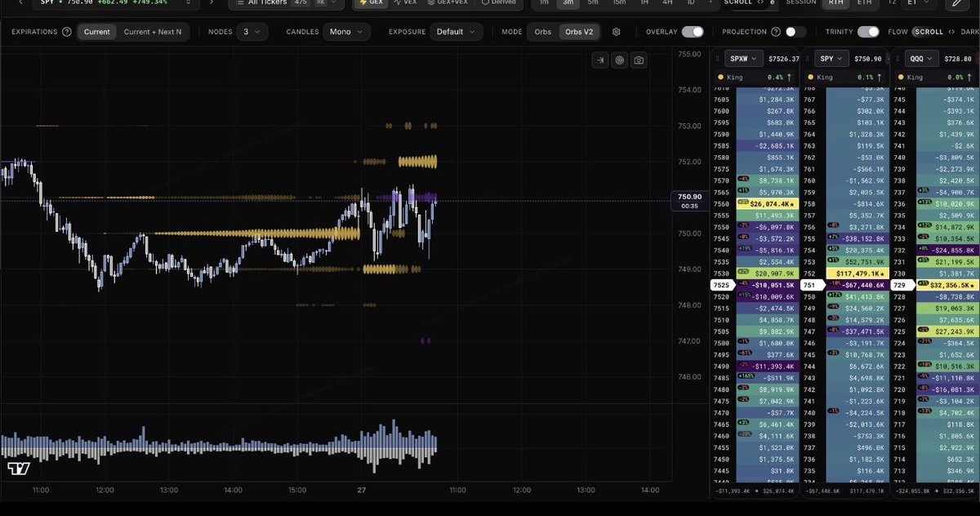Click the Flow SCROLL button
Image resolution: width=980 pixels, height=516 pixels.
(x=928, y=32)
